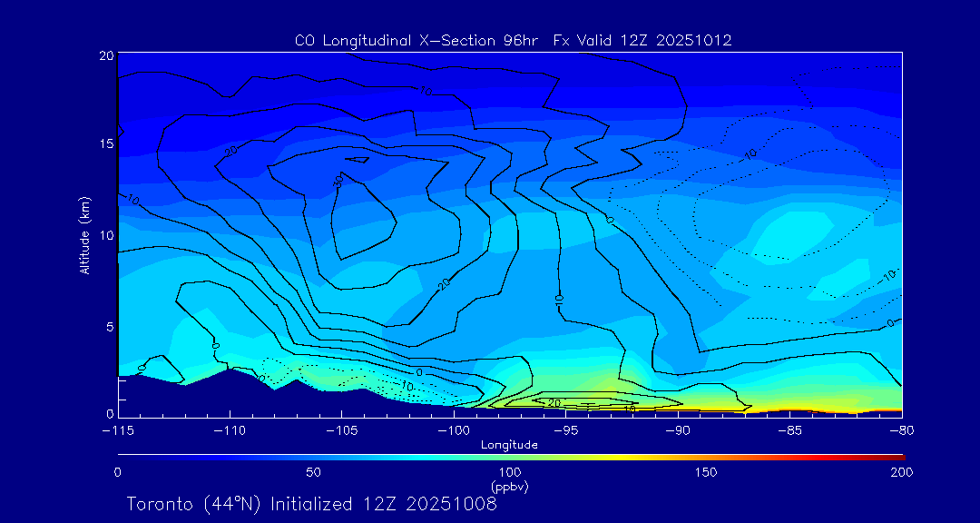Click the dark blue start of the colorbar
980x523 pixels.
pos(122,456)
